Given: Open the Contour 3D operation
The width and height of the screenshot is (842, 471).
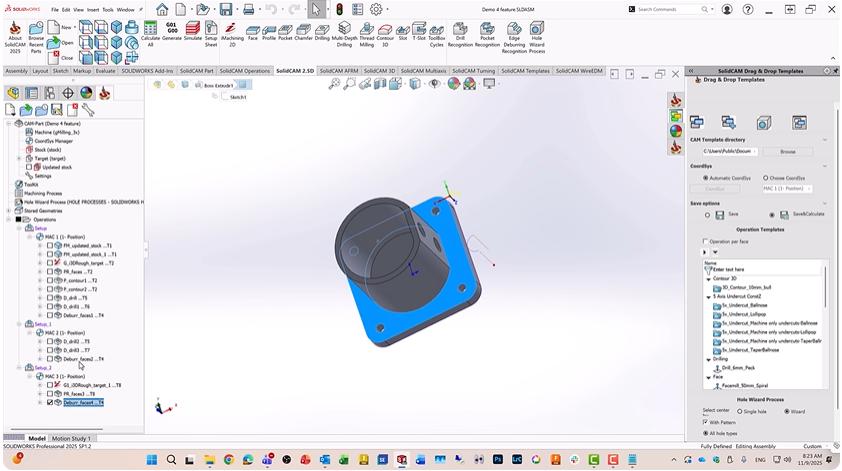Looking at the screenshot, I should [x=385, y=34].
